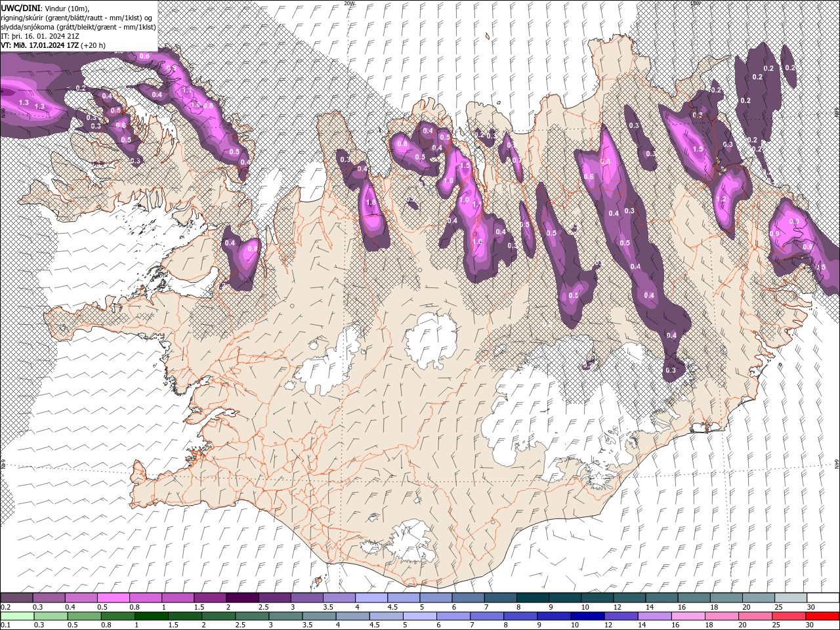Image resolution: width=840 pixels, height=630 pixels.
Task: Pick lower legend swatch starting at 1.5
Action: pyautogui.click(x=184, y=616)
